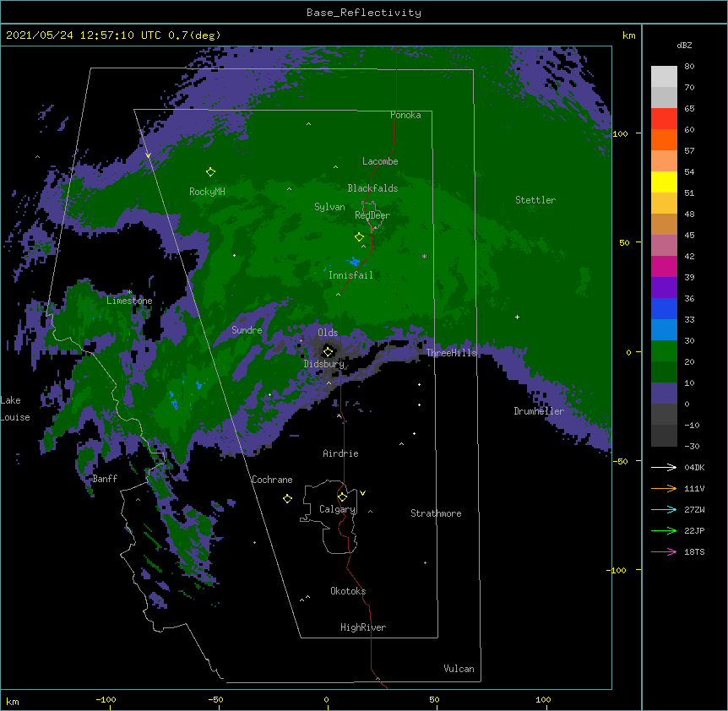Viewport: 728px width, 711px height.
Task: Click the Olds city label
Action: [328, 333]
